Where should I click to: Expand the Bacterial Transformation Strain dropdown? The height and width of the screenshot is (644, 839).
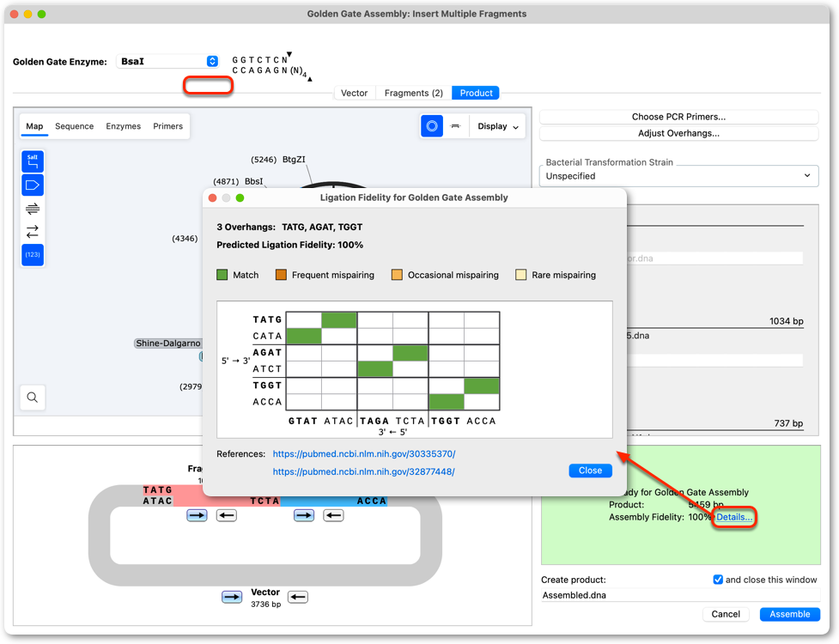tap(678, 176)
